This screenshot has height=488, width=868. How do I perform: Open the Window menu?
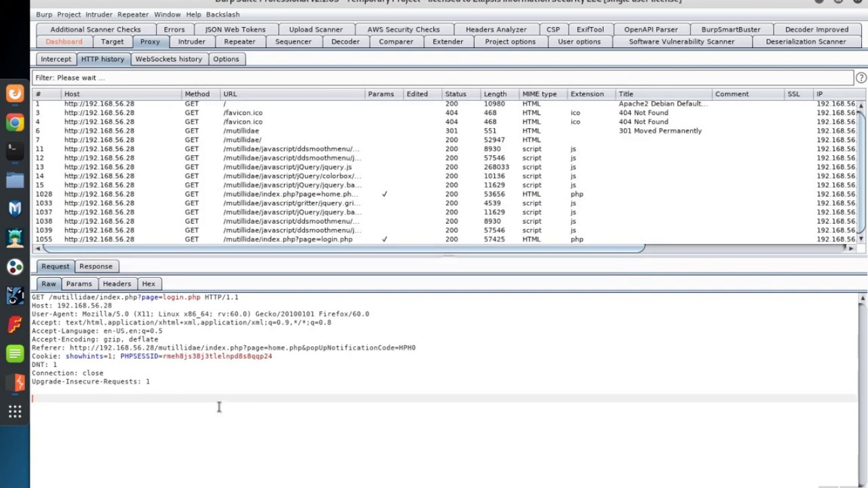[x=167, y=14]
